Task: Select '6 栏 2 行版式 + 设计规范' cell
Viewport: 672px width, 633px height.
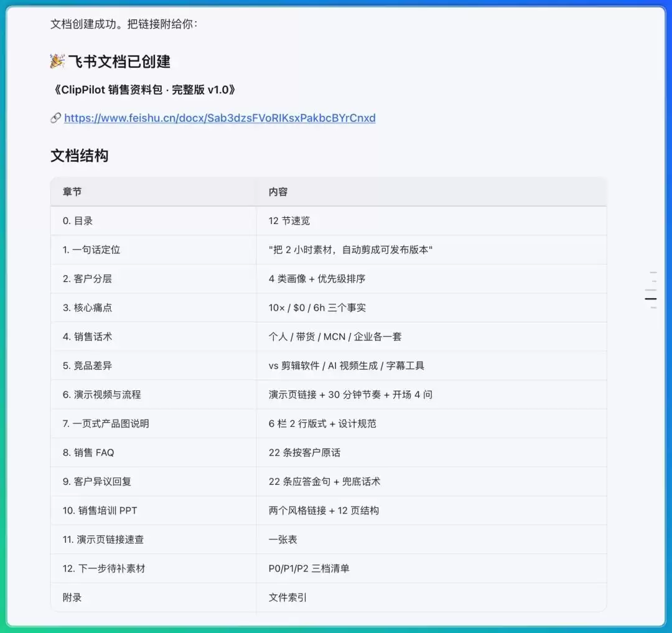Action: click(x=432, y=423)
